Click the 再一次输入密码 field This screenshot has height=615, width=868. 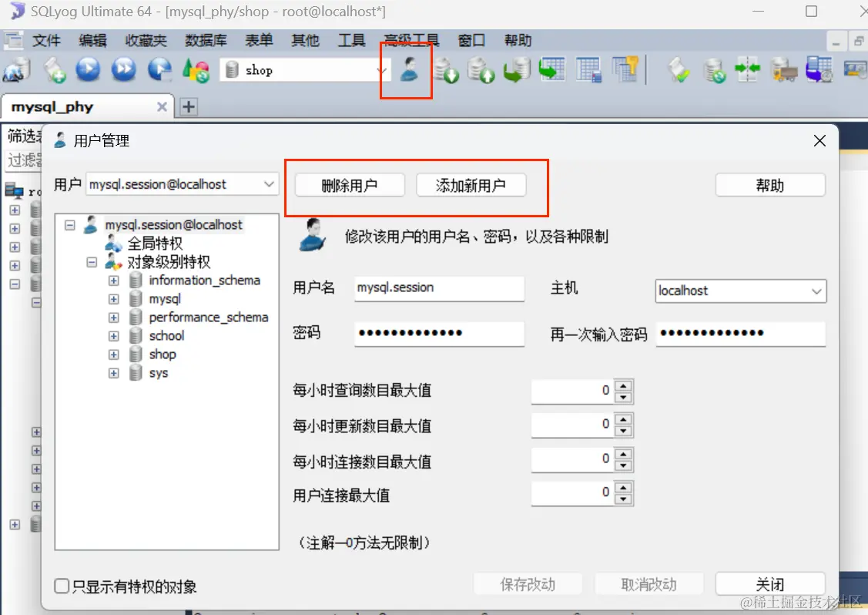tap(741, 333)
